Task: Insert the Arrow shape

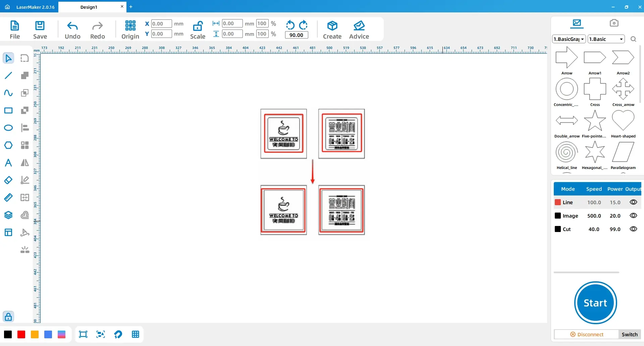Action: coord(567,60)
